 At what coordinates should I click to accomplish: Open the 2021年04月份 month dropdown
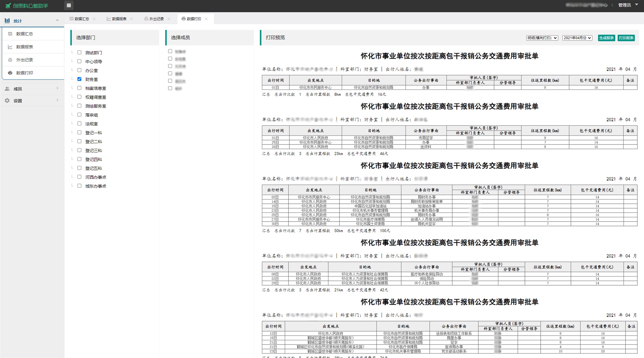(577, 38)
